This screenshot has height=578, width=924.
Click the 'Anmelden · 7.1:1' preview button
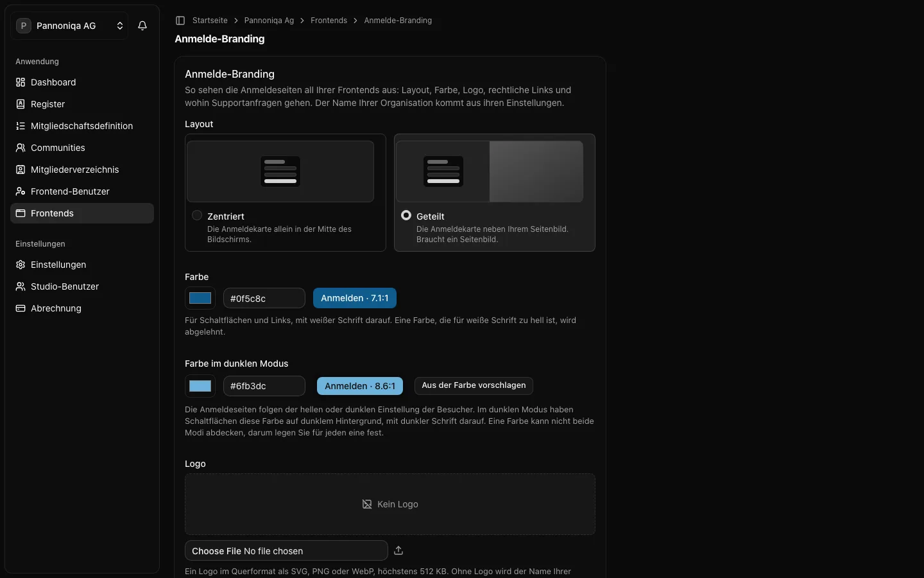click(x=355, y=298)
